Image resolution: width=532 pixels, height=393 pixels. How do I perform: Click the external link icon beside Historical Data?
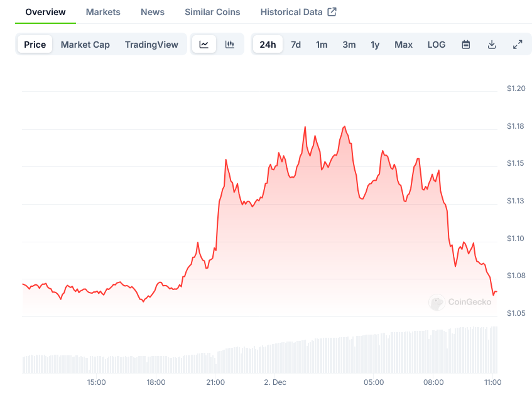(x=332, y=12)
